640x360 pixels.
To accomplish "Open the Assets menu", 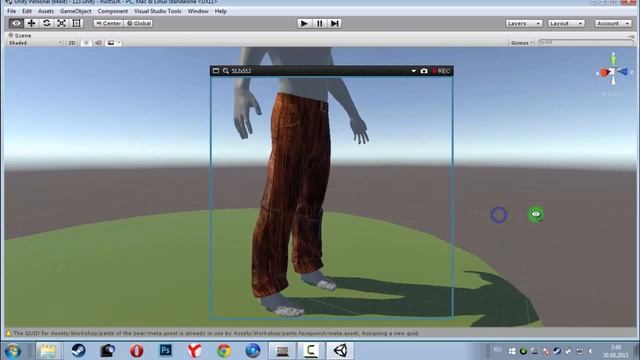I will click(46, 11).
